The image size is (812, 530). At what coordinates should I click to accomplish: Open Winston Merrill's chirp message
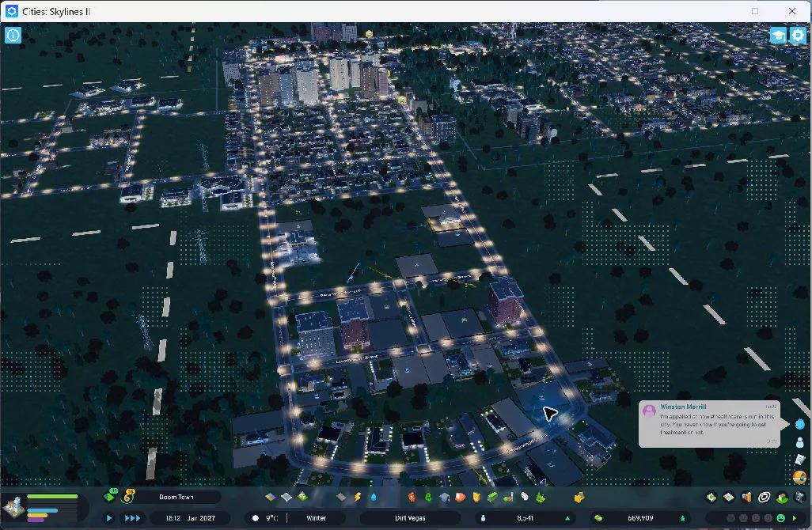pos(709,424)
